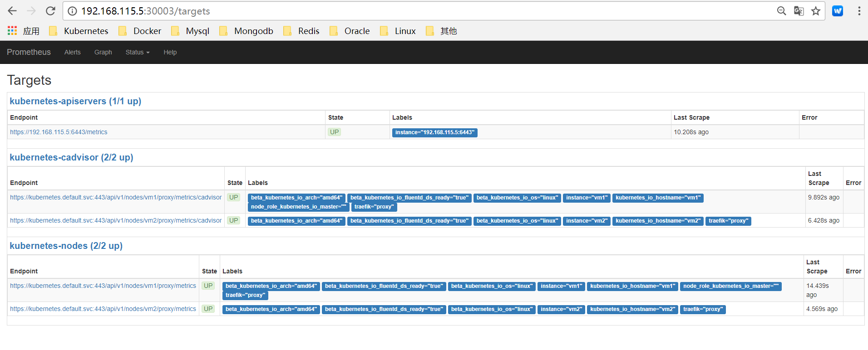This screenshot has height=350, width=868.
Task: Open the vm2 cadvisor metrics endpoint link
Action: (x=116, y=220)
